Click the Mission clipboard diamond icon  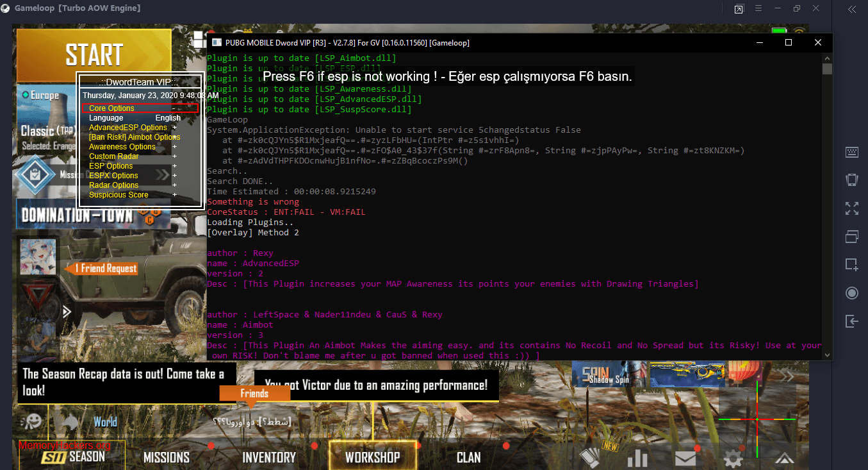(35, 174)
